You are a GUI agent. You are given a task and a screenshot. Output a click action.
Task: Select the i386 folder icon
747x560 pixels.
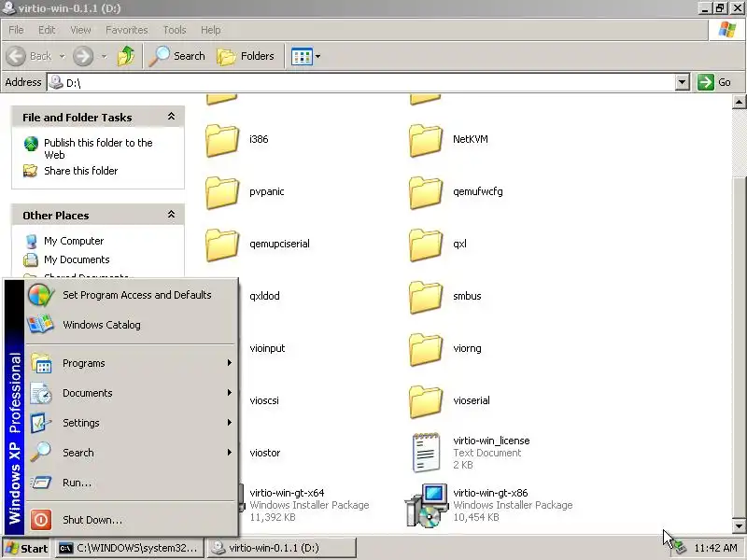coord(222,140)
